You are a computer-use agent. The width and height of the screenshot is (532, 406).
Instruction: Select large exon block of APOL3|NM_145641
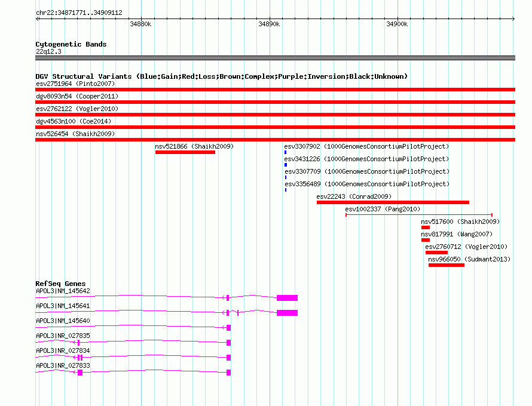click(x=287, y=313)
